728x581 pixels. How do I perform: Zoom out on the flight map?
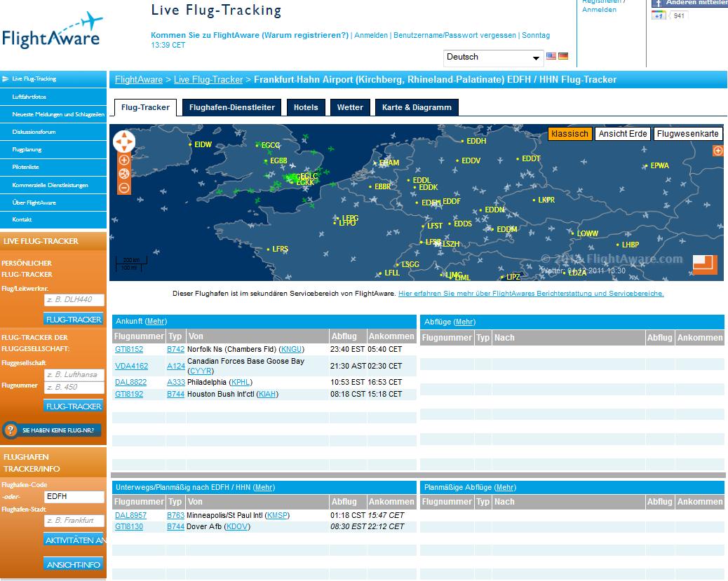point(124,188)
